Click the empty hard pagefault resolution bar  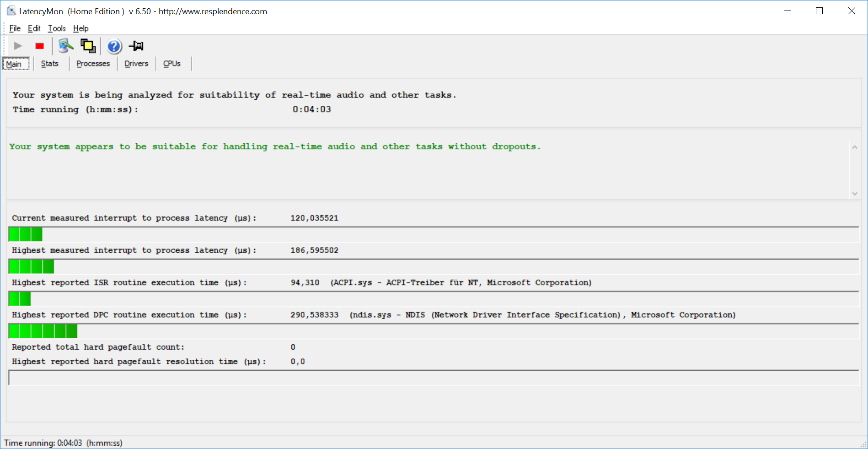pos(434,378)
